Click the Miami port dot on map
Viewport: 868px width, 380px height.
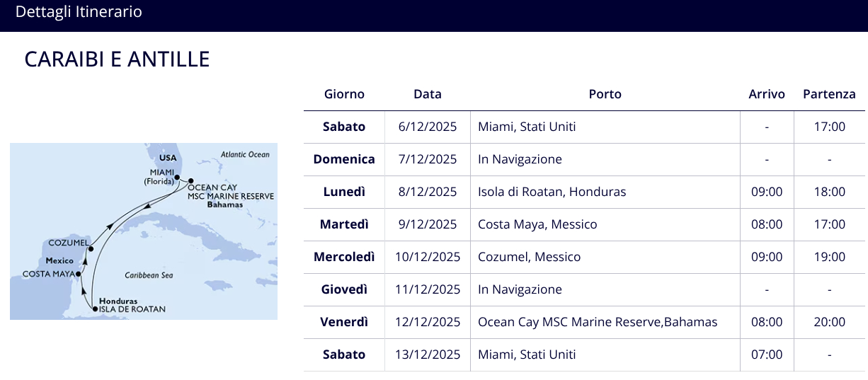178,178
